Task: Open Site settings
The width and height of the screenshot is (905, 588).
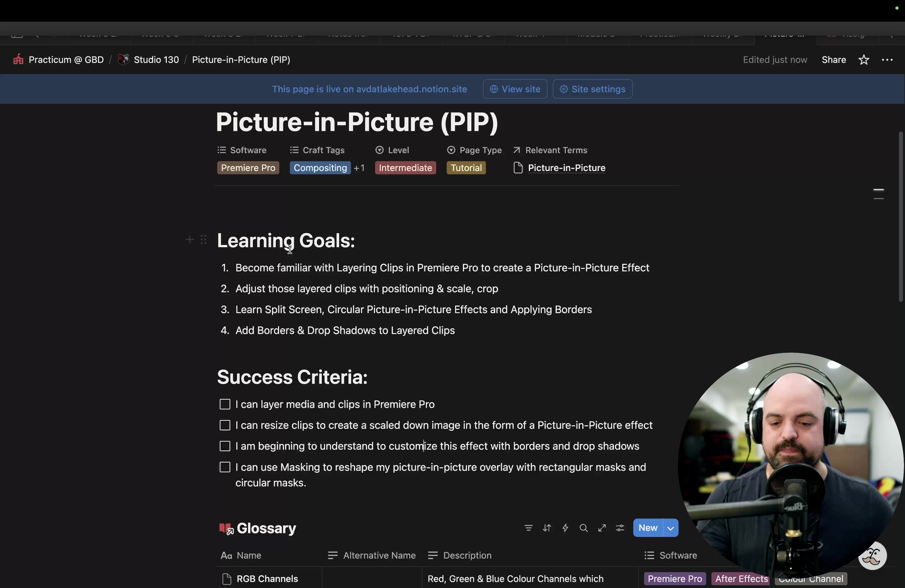Action: [x=592, y=89]
